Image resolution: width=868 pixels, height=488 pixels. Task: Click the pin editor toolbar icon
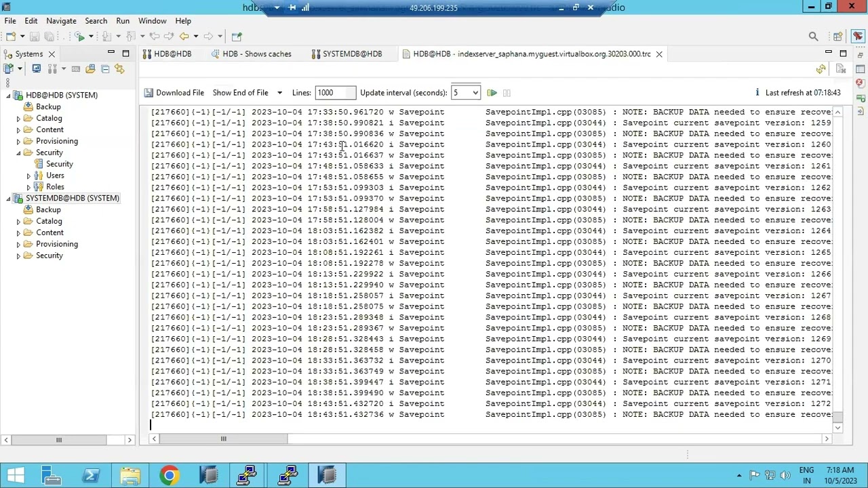tap(237, 36)
